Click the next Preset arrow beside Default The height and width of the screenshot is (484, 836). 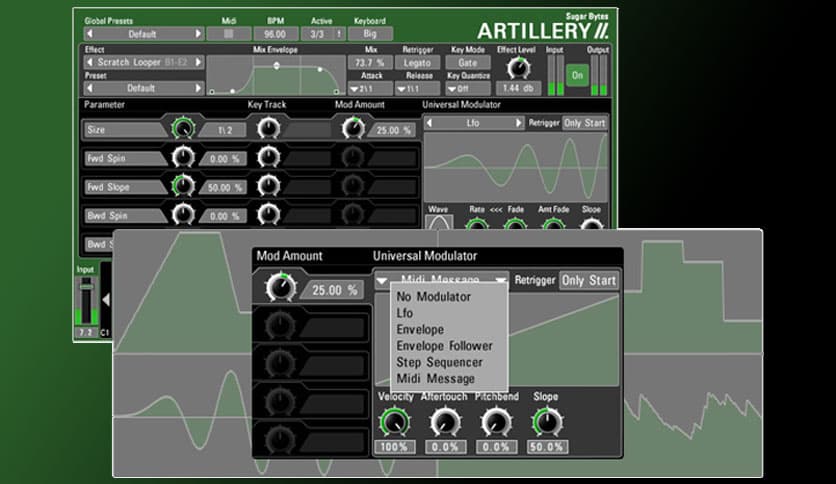tap(198, 88)
